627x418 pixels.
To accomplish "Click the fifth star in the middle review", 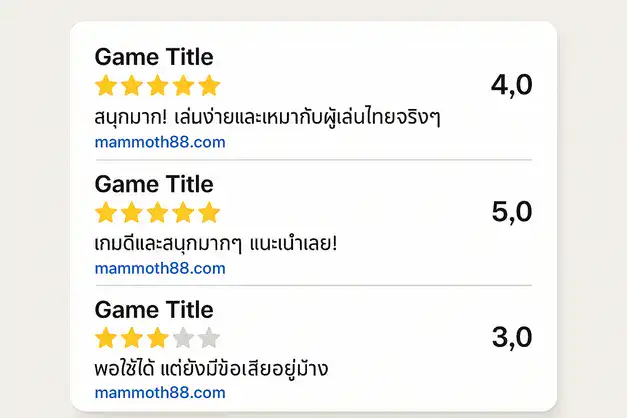I will (x=208, y=212).
